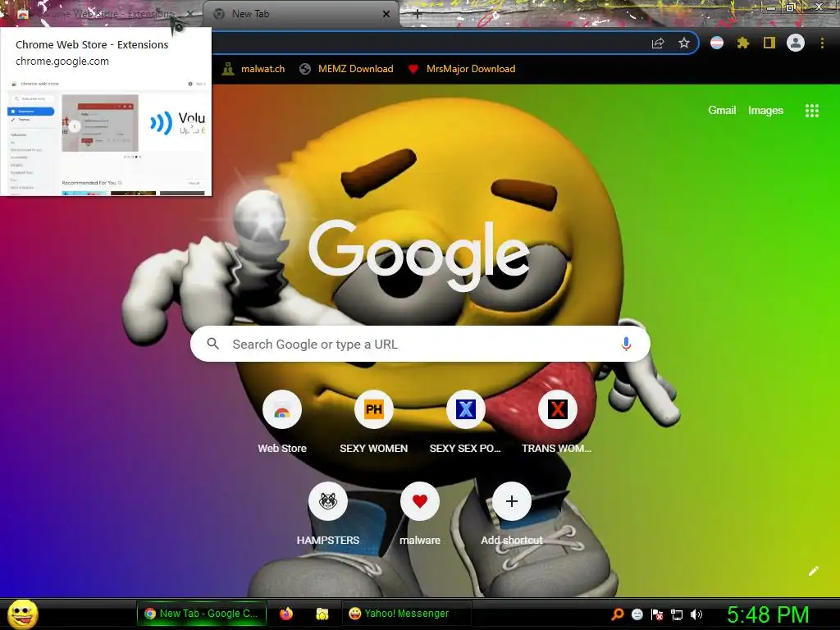This screenshot has height=630, width=840.
Task: Click the volume speaker tray icon
Action: pos(696,614)
